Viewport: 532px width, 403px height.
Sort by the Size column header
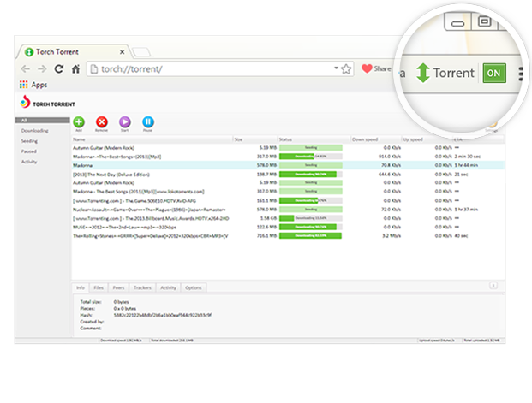coord(255,139)
